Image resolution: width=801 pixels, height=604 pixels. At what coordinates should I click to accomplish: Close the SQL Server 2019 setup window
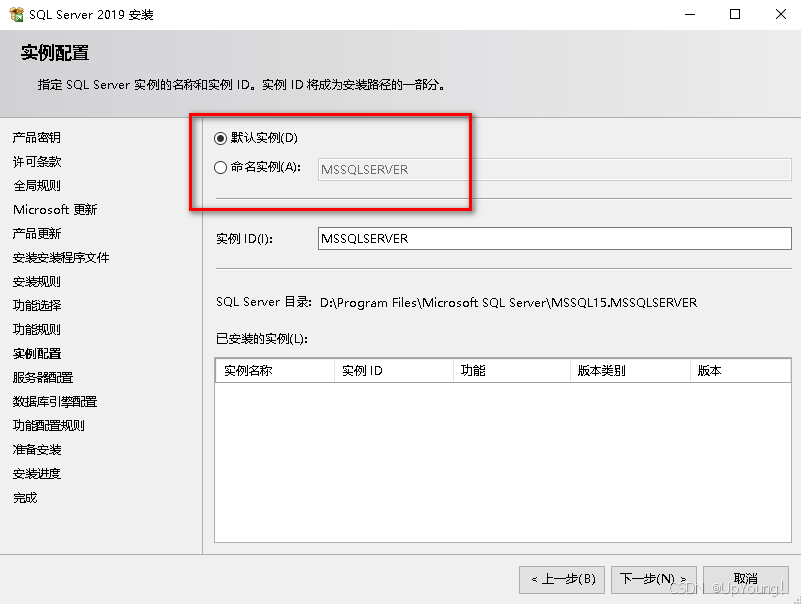(x=781, y=14)
